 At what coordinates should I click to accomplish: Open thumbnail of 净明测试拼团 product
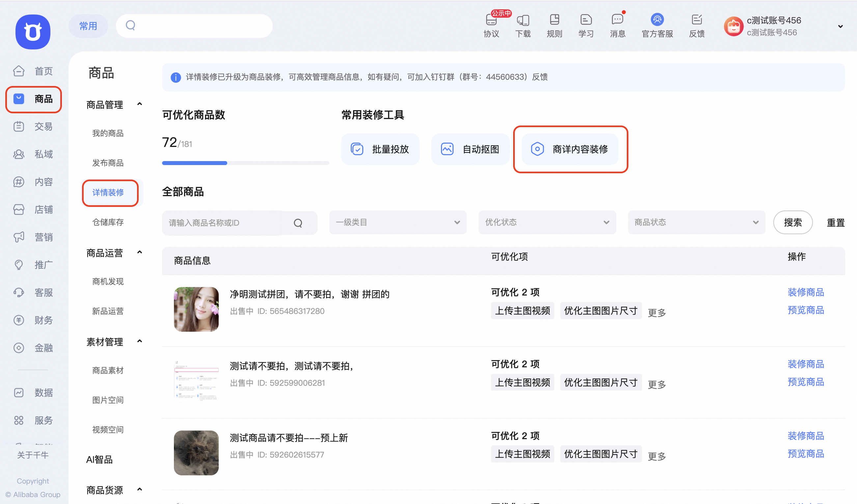pyautogui.click(x=196, y=309)
